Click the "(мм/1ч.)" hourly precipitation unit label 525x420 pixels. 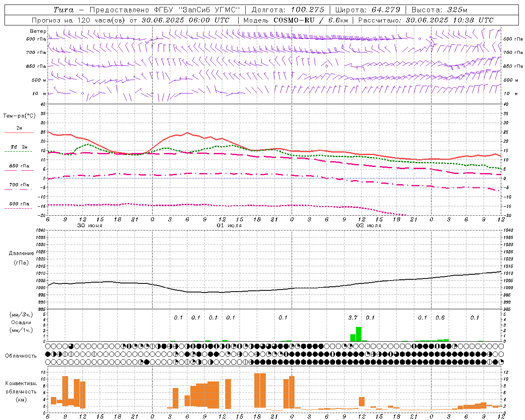pyautogui.click(x=21, y=330)
